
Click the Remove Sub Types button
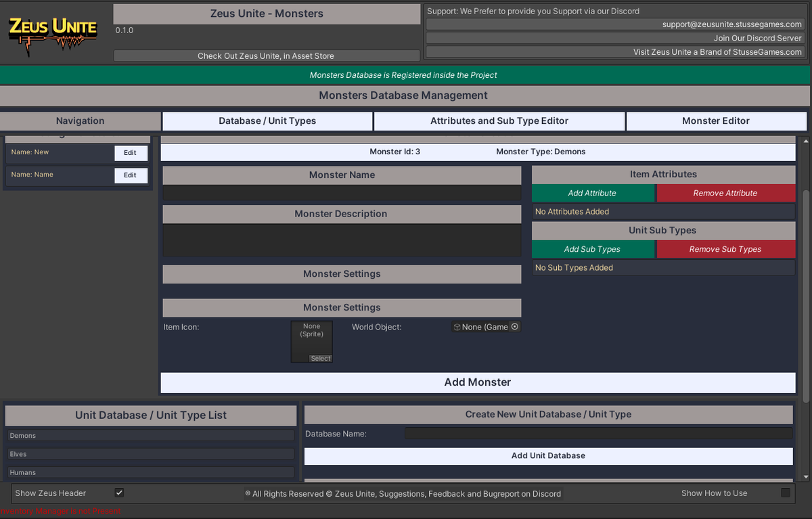[x=725, y=249]
